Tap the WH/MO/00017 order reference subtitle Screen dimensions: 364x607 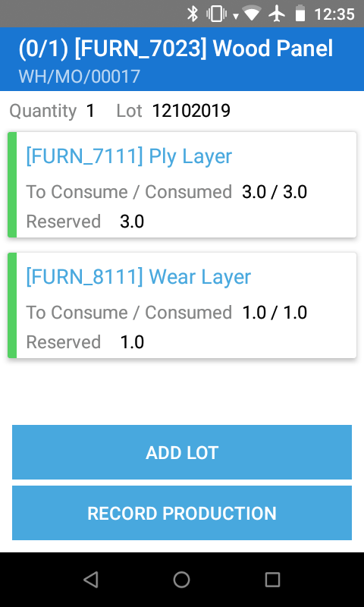(x=79, y=77)
